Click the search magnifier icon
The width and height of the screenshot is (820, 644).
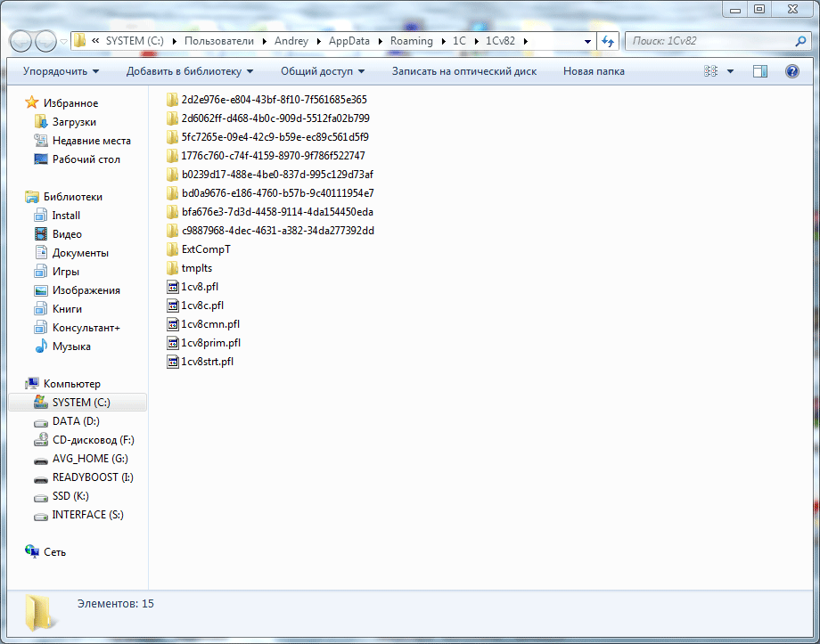point(800,41)
